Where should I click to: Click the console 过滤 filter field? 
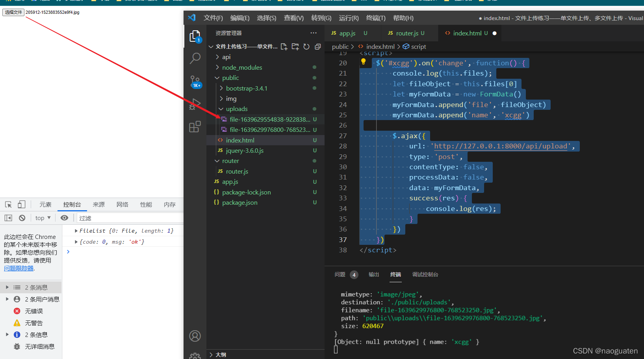coord(130,218)
